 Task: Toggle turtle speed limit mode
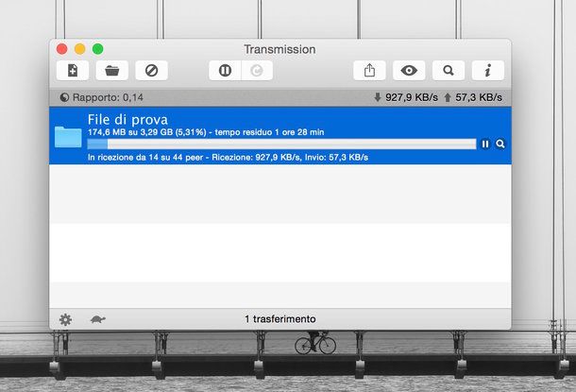(98, 319)
